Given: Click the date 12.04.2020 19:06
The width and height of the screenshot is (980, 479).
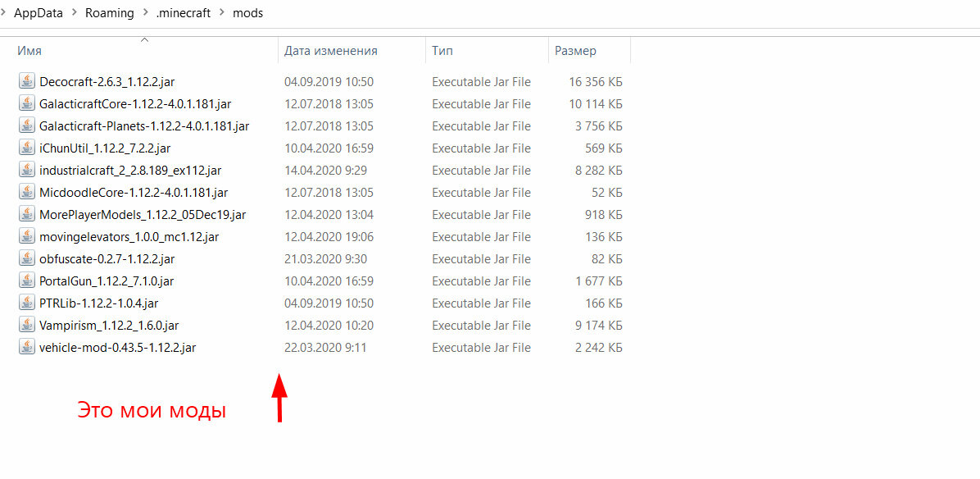Looking at the screenshot, I should (329, 236).
